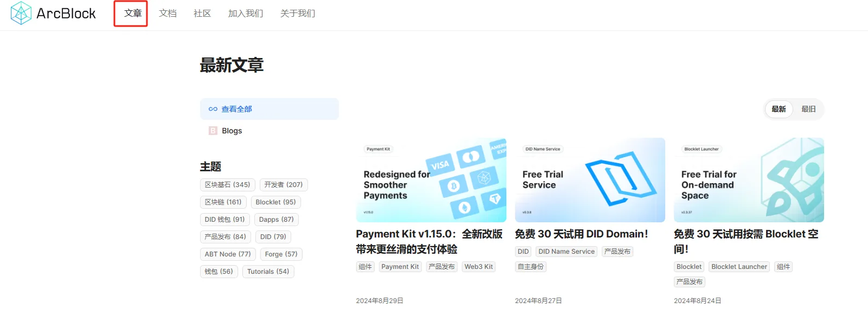868x315 pixels.
Task: Click the ArcBlock logo icon
Action: point(21,13)
